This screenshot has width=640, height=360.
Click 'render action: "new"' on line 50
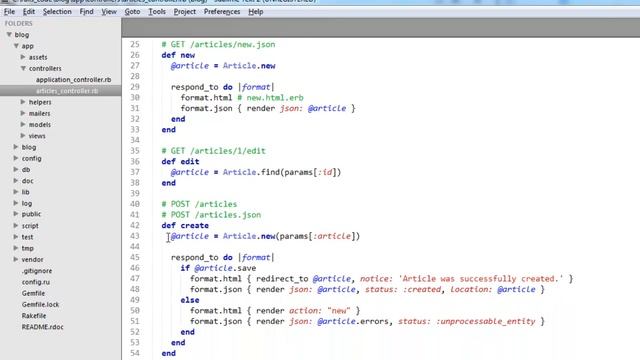pyautogui.click(x=303, y=311)
